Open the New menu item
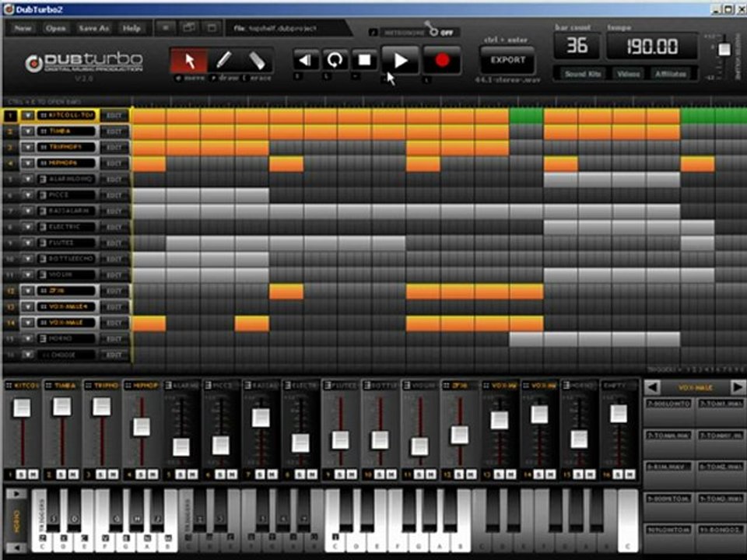747x560 pixels. point(23,29)
